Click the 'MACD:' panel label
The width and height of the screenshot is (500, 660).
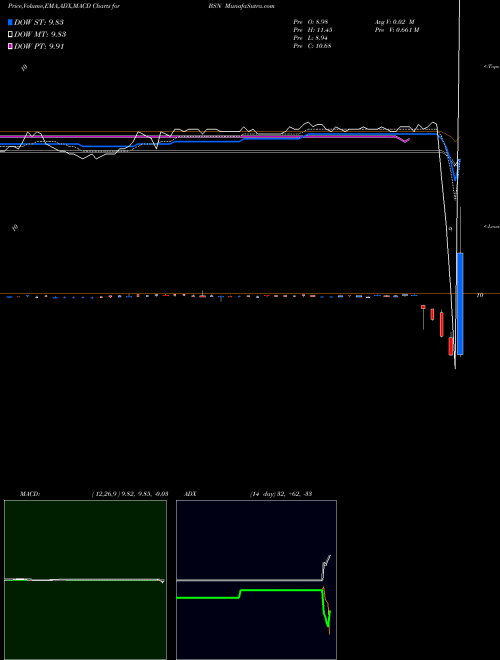coord(30,494)
